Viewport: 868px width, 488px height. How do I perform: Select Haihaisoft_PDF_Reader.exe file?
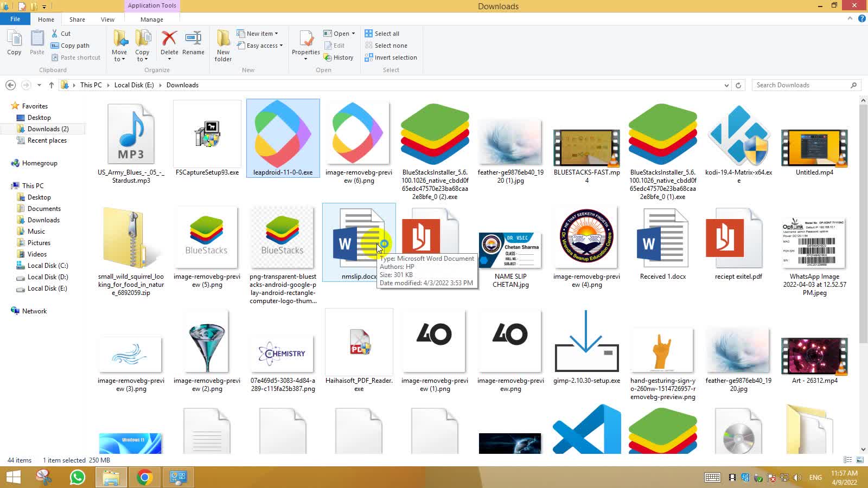pos(359,351)
